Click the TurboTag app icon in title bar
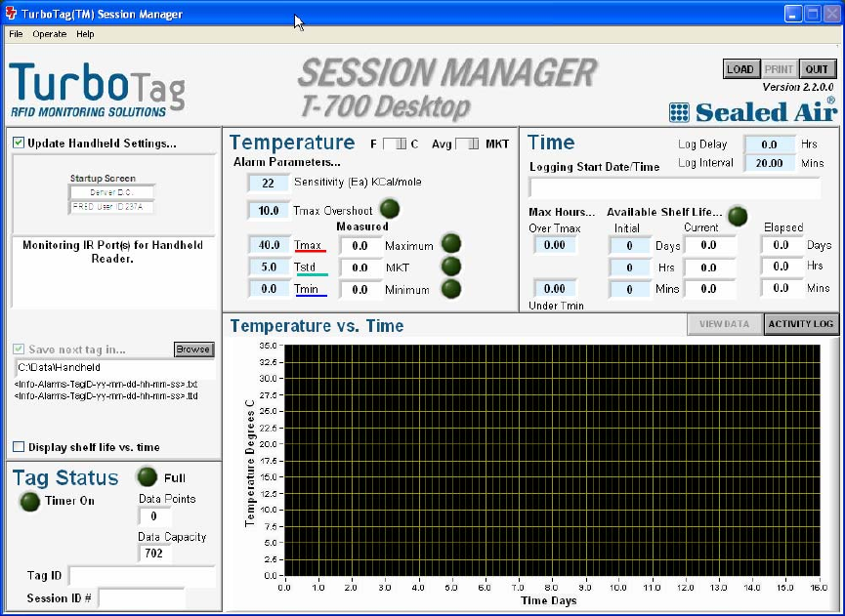The width and height of the screenshot is (845, 616). [10, 13]
